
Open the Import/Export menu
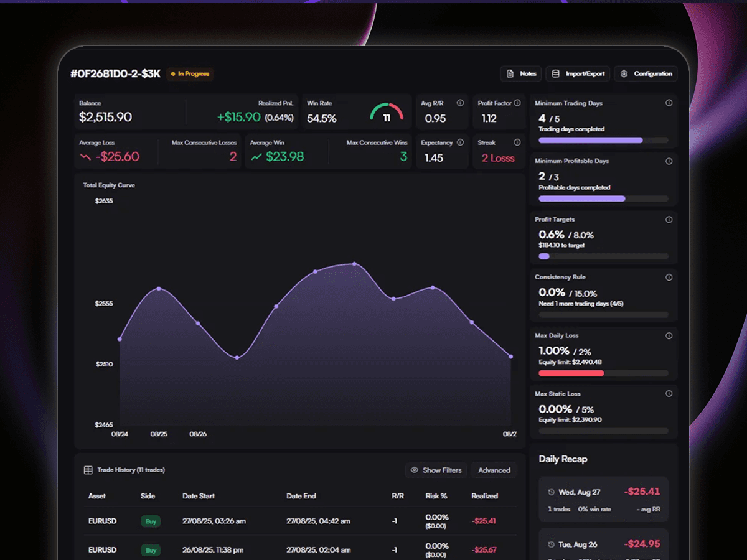[578, 74]
